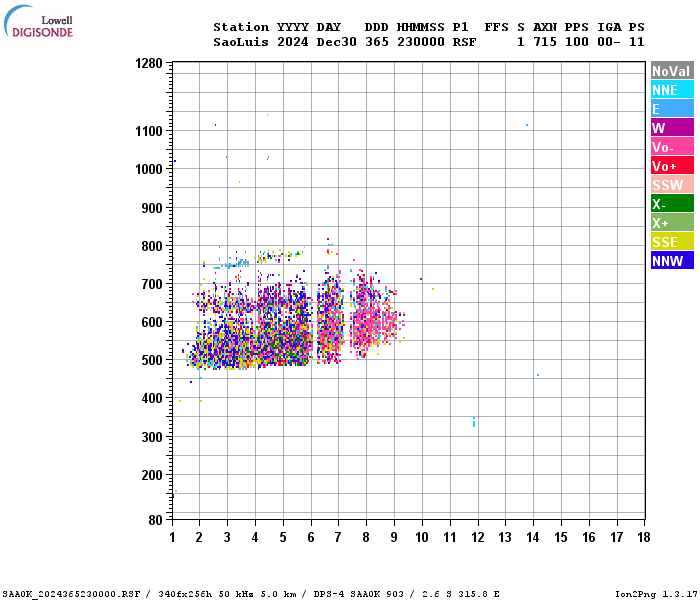
Task: Click the station name SaoLuis
Action: click(x=241, y=42)
